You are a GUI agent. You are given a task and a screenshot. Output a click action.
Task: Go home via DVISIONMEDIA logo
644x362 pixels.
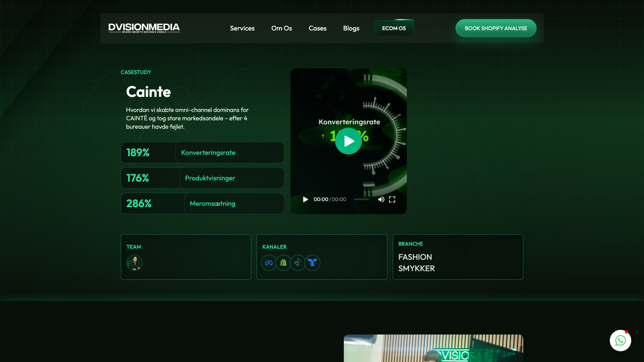click(x=144, y=28)
